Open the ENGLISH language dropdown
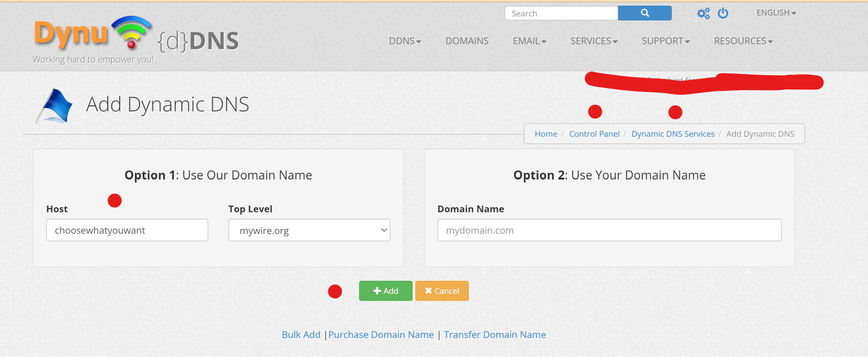Screen dimensions: 868x357 pyautogui.click(x=776, y=13)
